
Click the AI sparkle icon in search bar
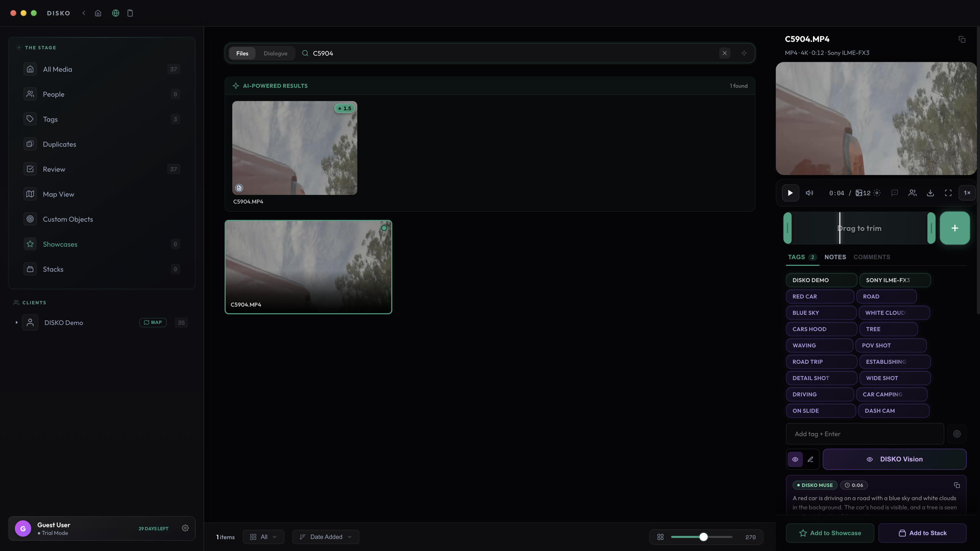click(x=744, y=53)
